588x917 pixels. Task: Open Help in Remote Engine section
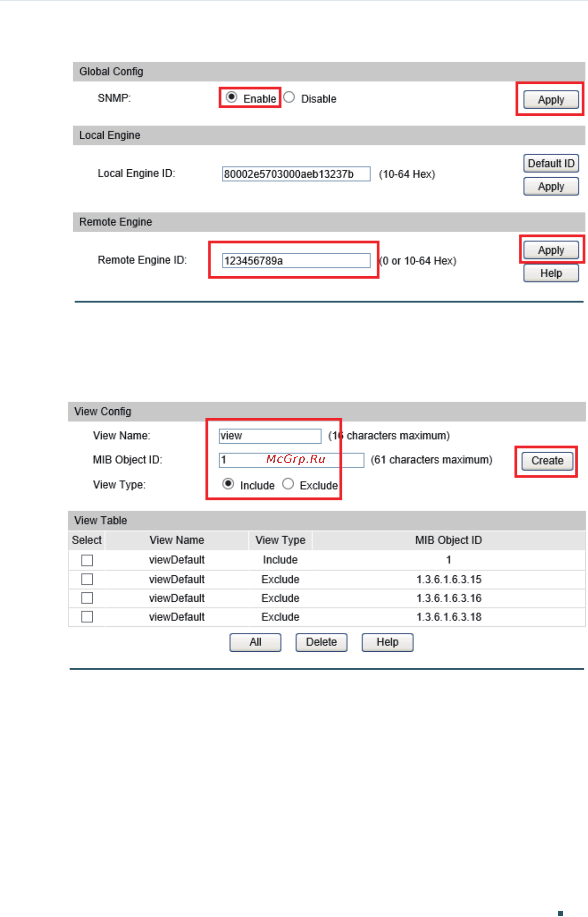(551, 273)
